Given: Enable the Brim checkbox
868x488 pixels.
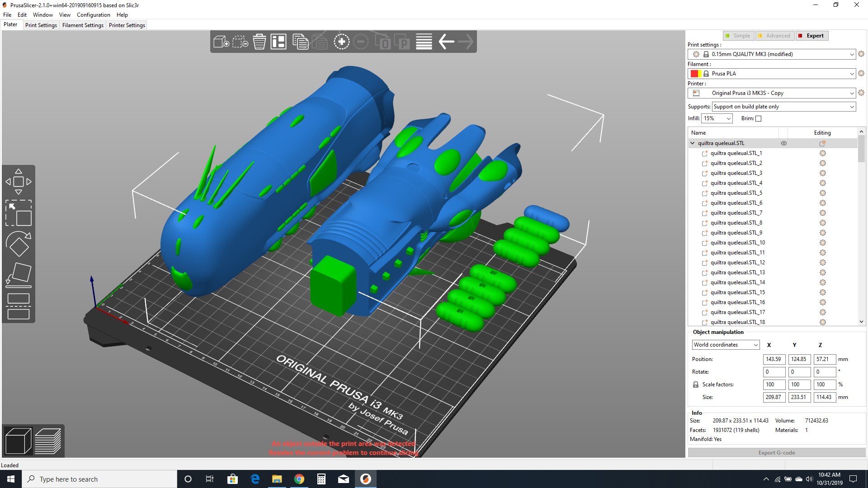Looking at the screenshot, I should [x=759, y=118].
